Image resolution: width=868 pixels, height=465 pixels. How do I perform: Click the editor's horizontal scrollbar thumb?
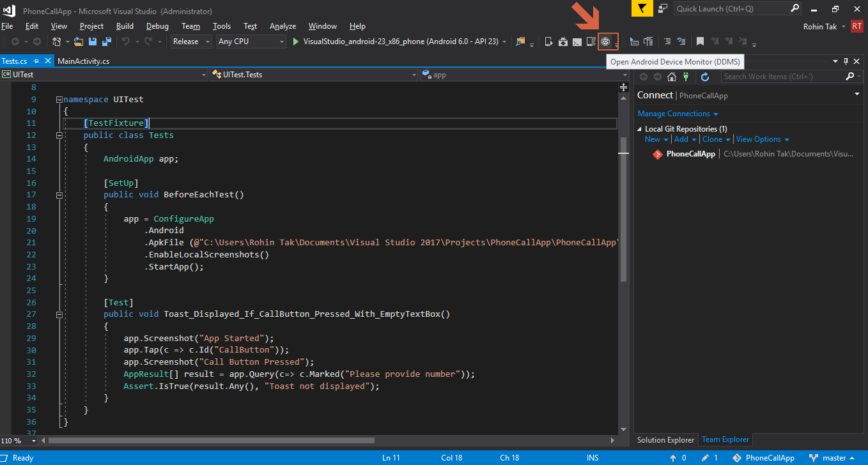point(211,441)
